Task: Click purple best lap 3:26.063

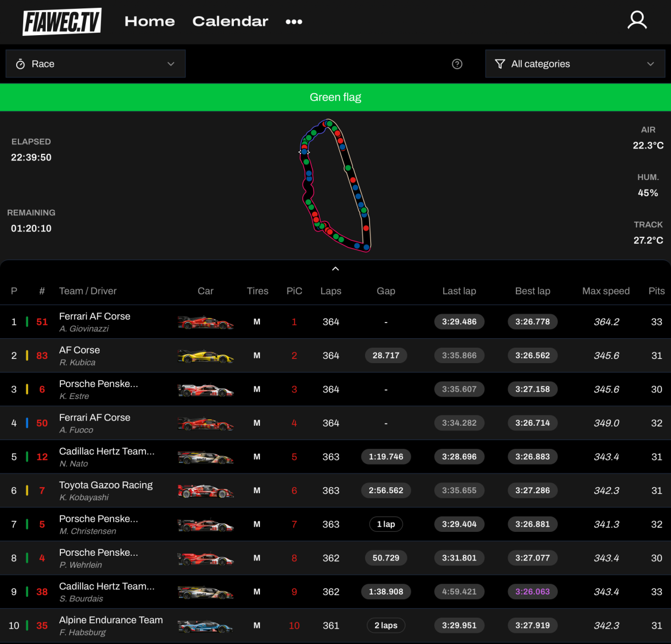Action: [533, 592]
